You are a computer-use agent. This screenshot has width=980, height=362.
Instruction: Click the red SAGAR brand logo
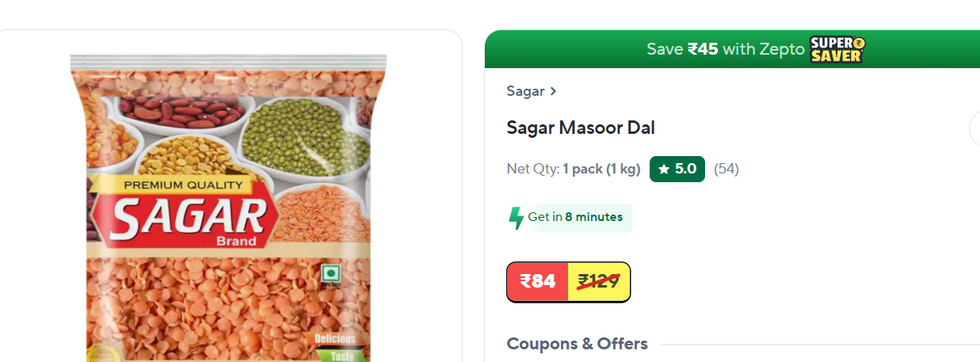click(x=190, y=218)
